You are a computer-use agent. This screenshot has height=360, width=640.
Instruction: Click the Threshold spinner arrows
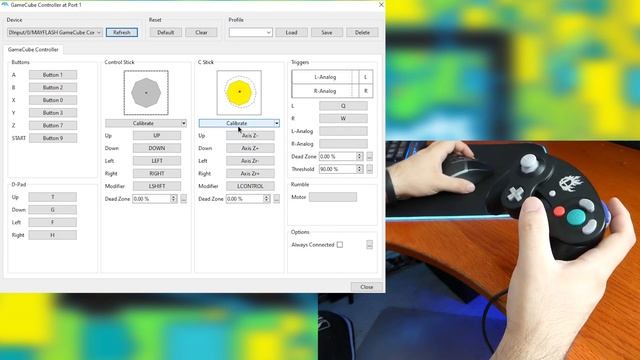(360, 169)
